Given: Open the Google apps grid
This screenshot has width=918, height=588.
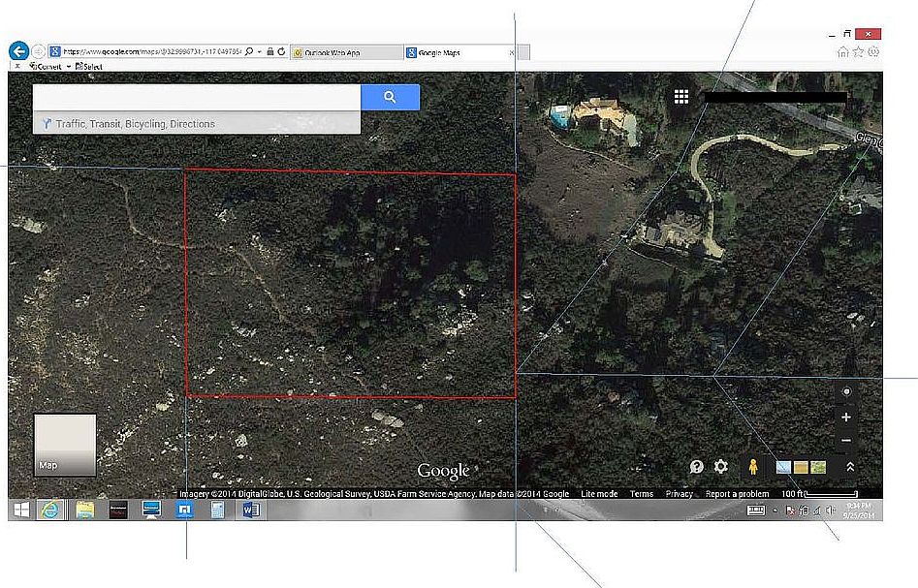Looking at the screenshot, I should click(681, 97).
